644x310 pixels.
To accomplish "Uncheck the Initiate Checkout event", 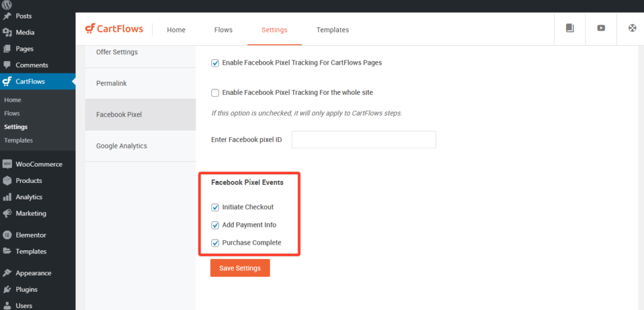I will pyautogui.click(x=215, y=208).
